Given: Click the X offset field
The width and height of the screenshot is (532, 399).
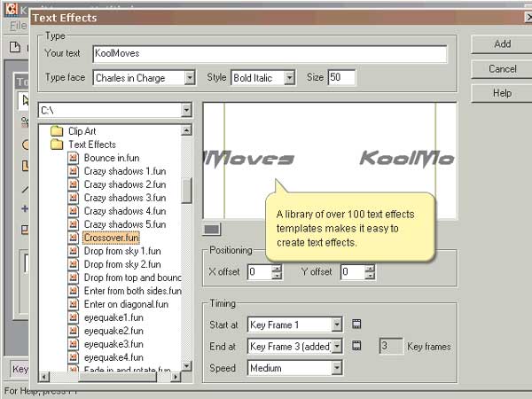Looking at the screenshot, I should [260, 272].
